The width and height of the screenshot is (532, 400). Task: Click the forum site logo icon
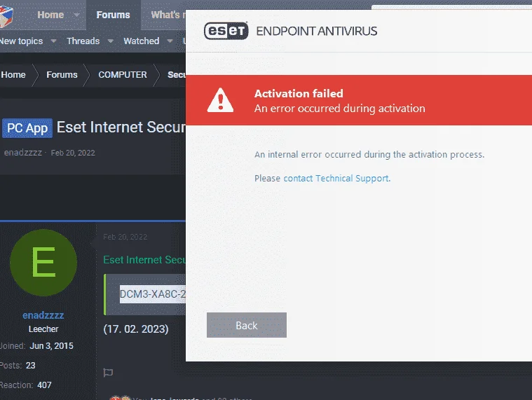click(x=6, y=16)
